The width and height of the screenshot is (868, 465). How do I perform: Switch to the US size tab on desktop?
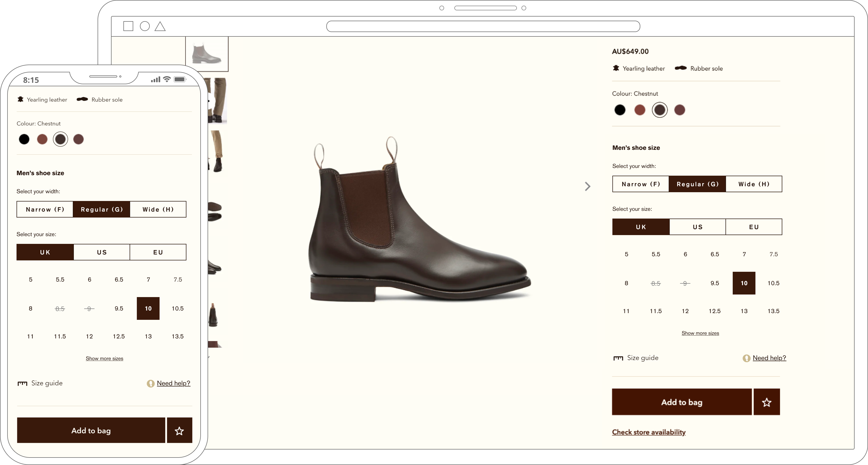(x=698, y=227)
